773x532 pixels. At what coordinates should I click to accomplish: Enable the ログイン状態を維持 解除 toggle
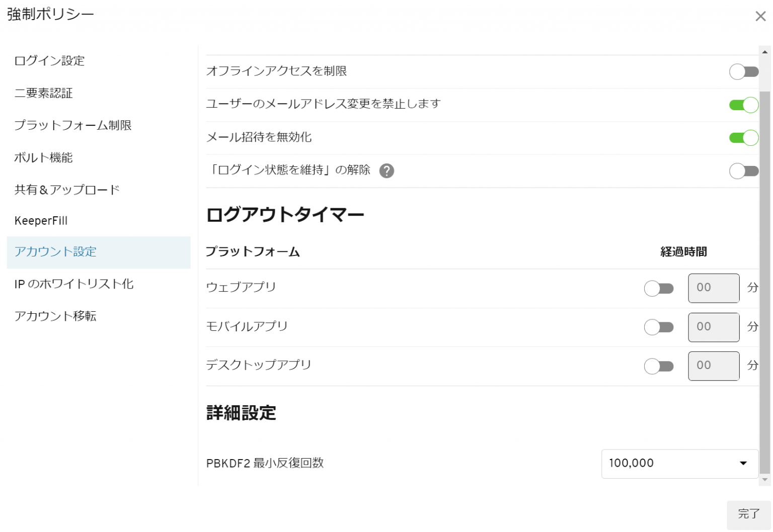tap(744, 171)
